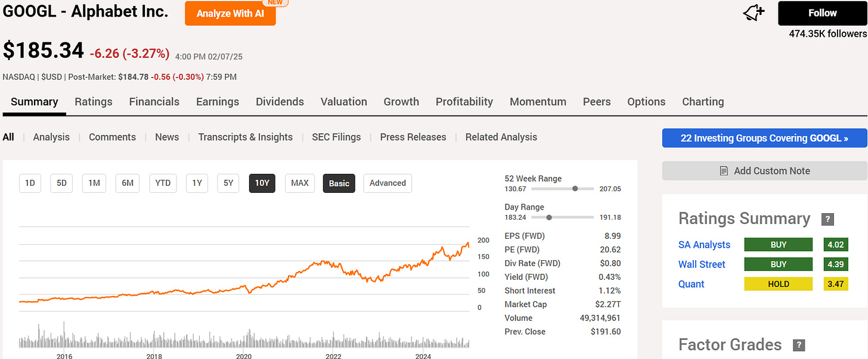Click the EPS (FWD) value 8.99

pyautogui.click(x=612, y=236)
